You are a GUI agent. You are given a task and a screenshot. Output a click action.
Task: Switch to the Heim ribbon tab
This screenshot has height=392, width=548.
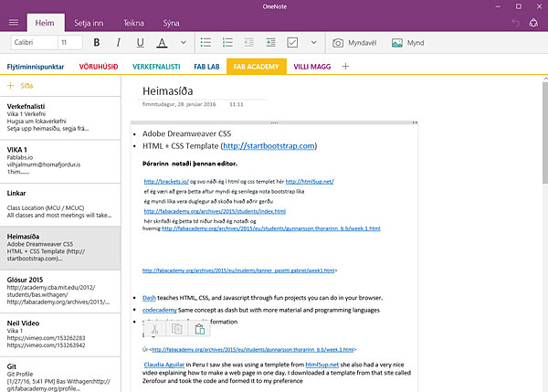45,23
